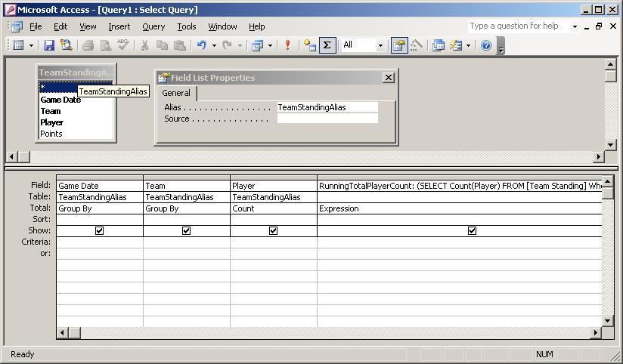Click the Type a question for help box

519,26
